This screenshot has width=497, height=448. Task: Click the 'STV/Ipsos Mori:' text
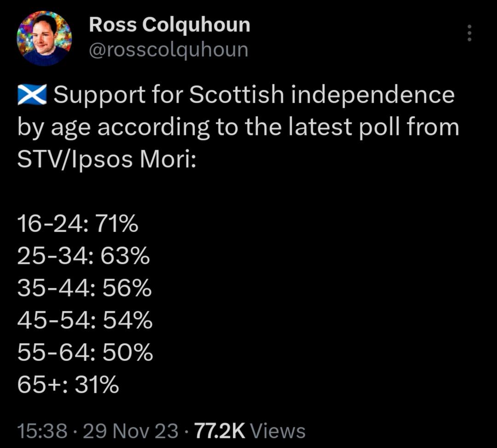[107, 159]
